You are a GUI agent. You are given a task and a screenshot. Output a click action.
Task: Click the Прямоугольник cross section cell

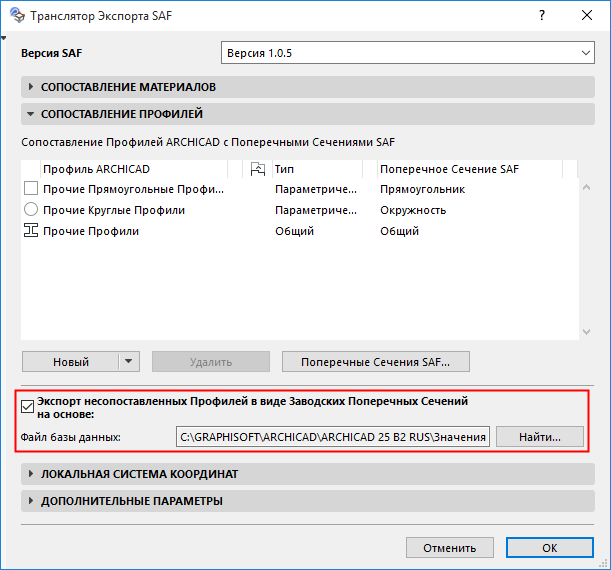point(422,189)
